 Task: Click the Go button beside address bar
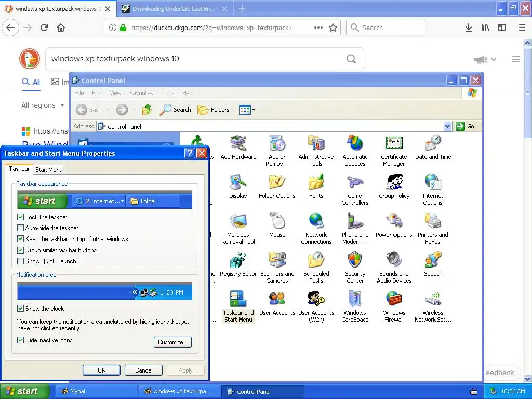pos(465,126)
